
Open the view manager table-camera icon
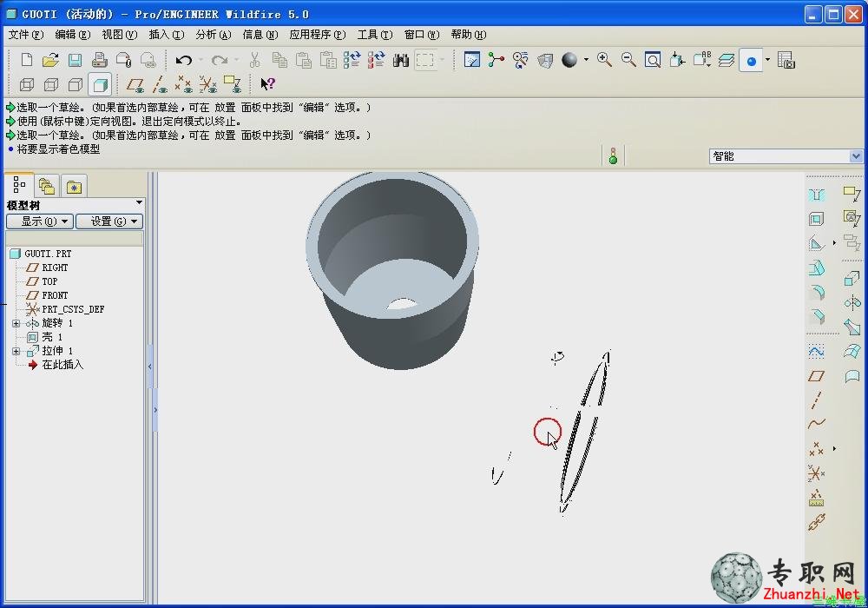[x=786, y=60]
